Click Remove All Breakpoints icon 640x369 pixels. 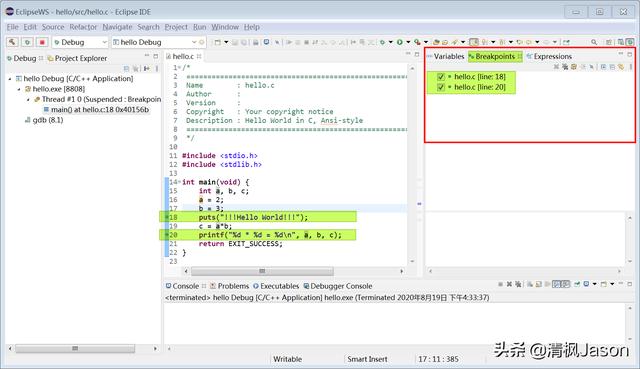[565, 66]
